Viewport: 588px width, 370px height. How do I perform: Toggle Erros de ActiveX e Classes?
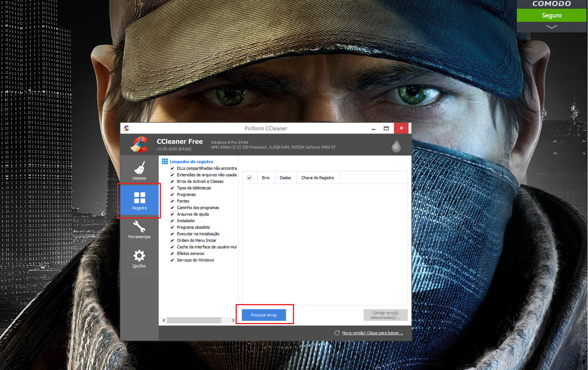172,182
